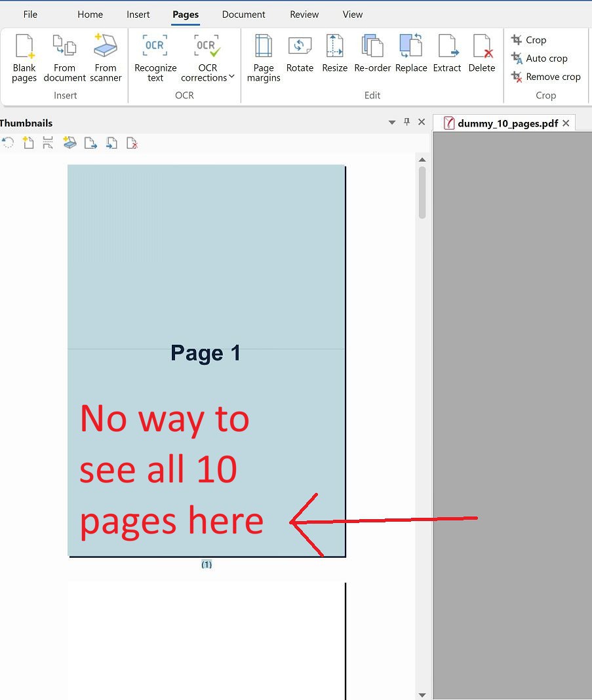This screenshot has height=700, width=592.
Task: Click thumbnails scrollbar up arrow
Action: tap(422, 159)
